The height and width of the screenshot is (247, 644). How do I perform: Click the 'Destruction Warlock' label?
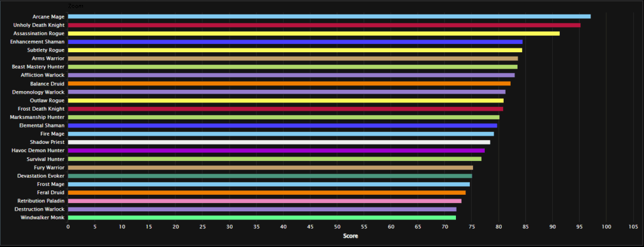tap(40, 209)
